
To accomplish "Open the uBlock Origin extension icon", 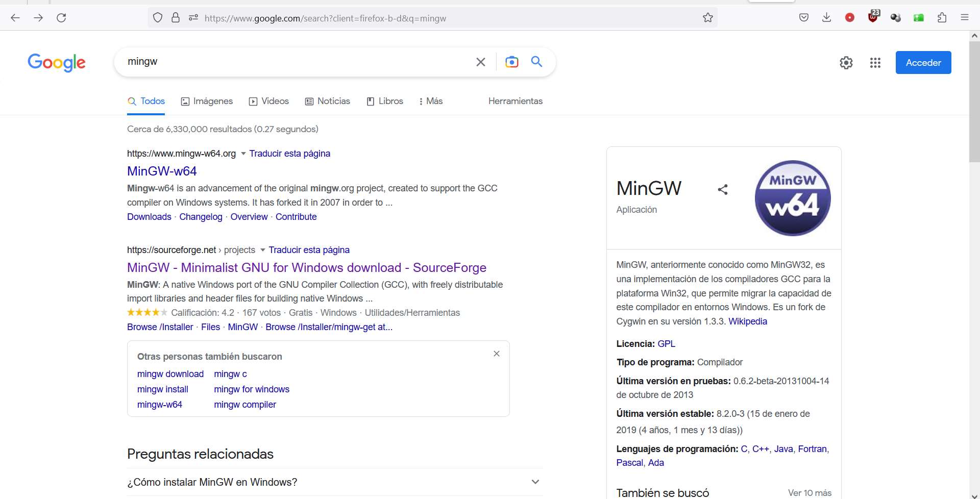I will (873, 17).
